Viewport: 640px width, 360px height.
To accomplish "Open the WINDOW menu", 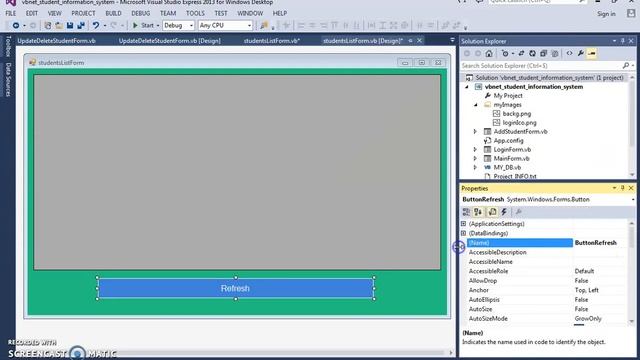I will point(250,13).
